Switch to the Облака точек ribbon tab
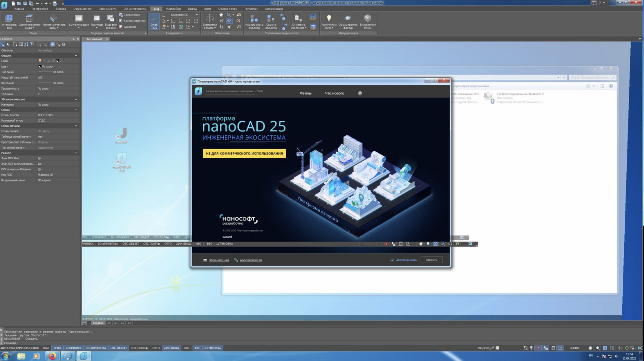Screen dimensions: 644x361 point(227,9)
